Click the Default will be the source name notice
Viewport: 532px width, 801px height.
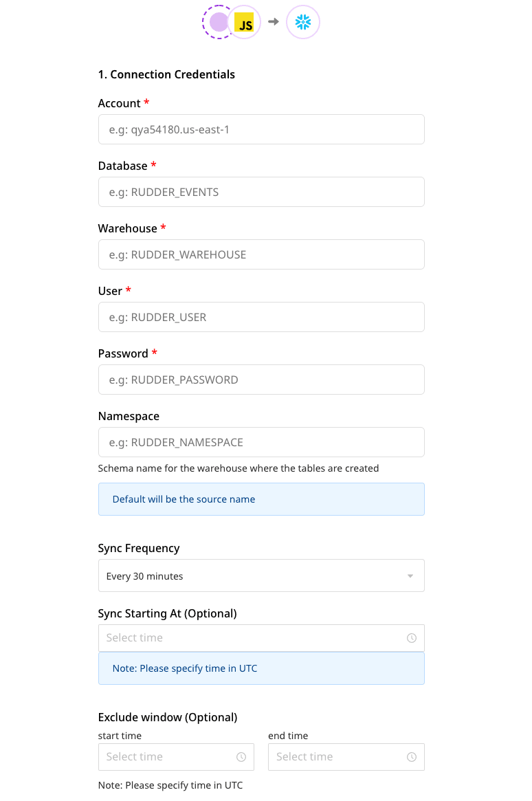click(x=261, y=499)
